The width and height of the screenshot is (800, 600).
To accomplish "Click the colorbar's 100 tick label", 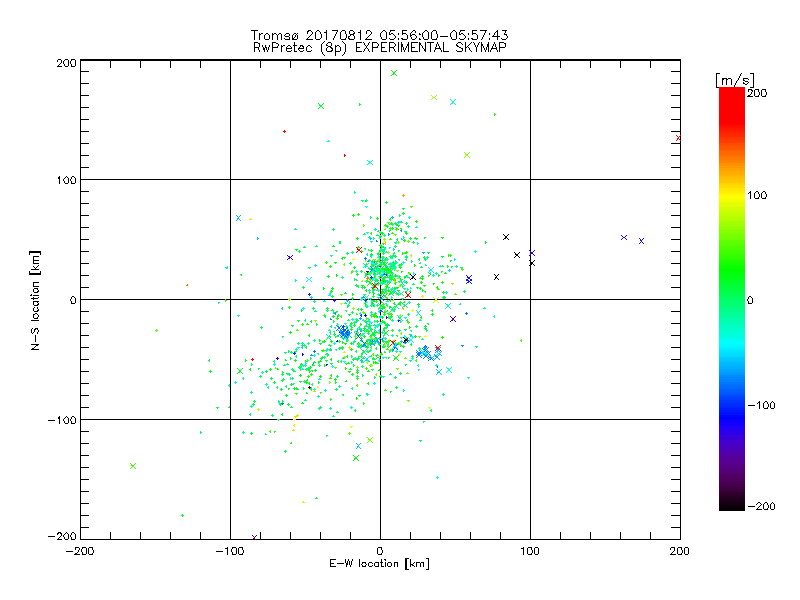I will coord(756,195).
